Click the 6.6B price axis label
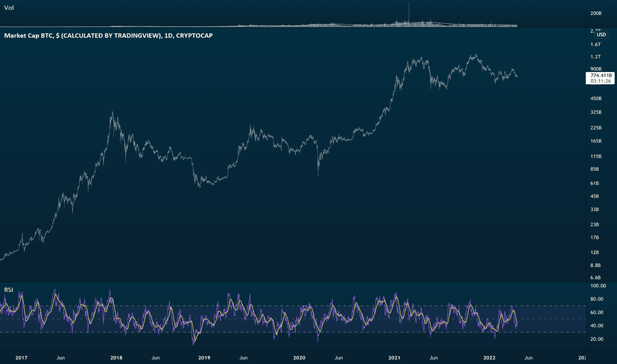 (595, 277)
